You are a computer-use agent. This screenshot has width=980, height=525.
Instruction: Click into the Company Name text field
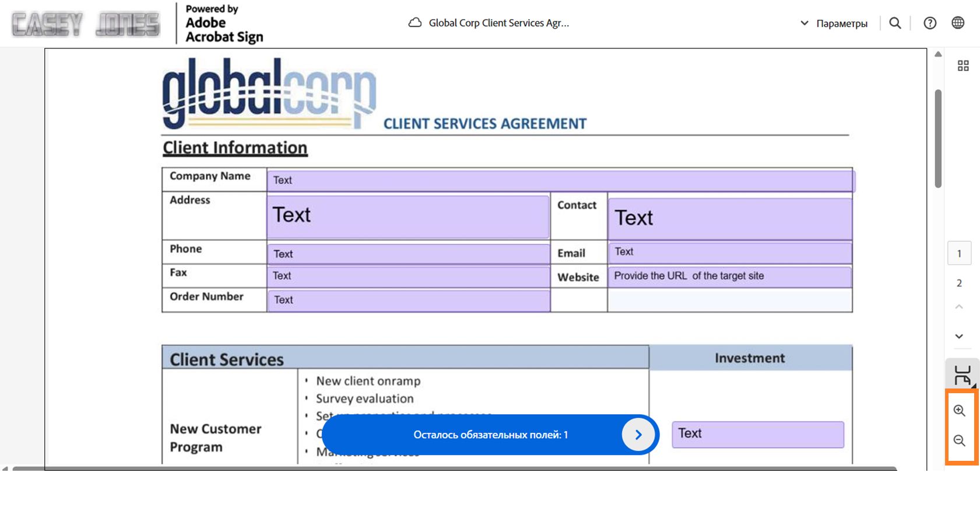[x=561, y=180]
